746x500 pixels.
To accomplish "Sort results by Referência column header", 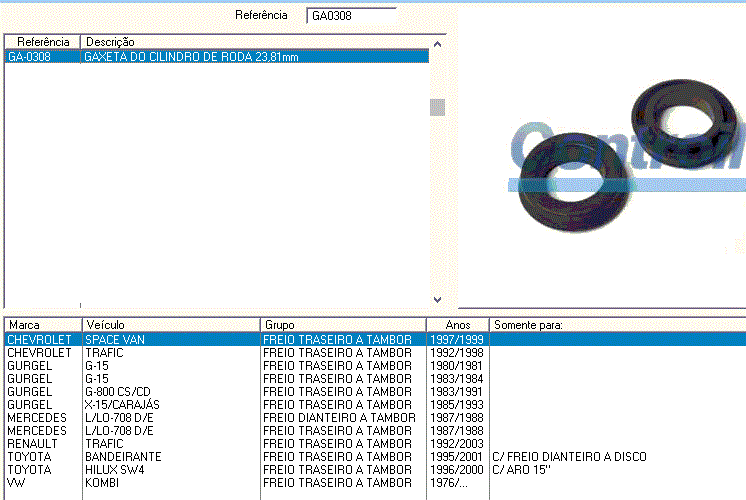I will 42,42.
